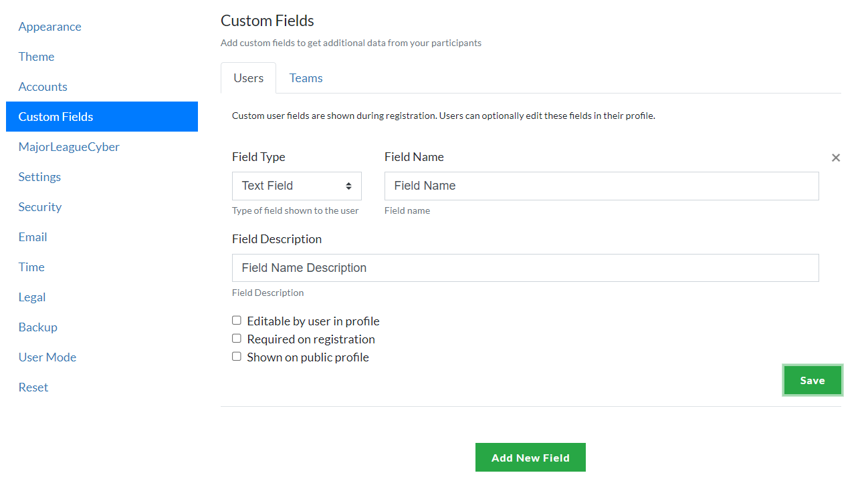Select Email in the sidebar

(33, 237)
